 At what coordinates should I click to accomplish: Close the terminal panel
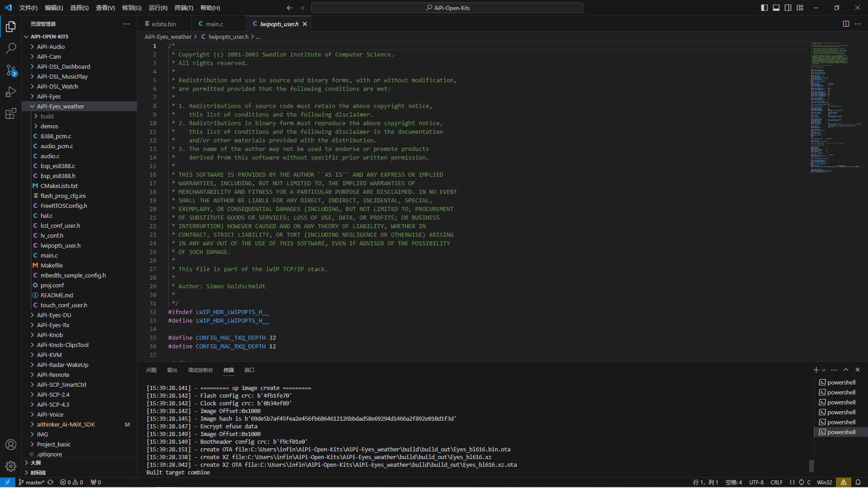[x=858, y=370]
